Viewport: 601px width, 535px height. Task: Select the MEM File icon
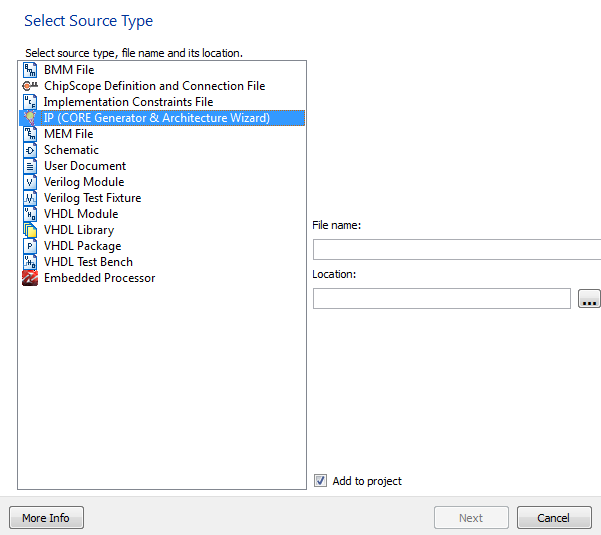coord(30,134)
